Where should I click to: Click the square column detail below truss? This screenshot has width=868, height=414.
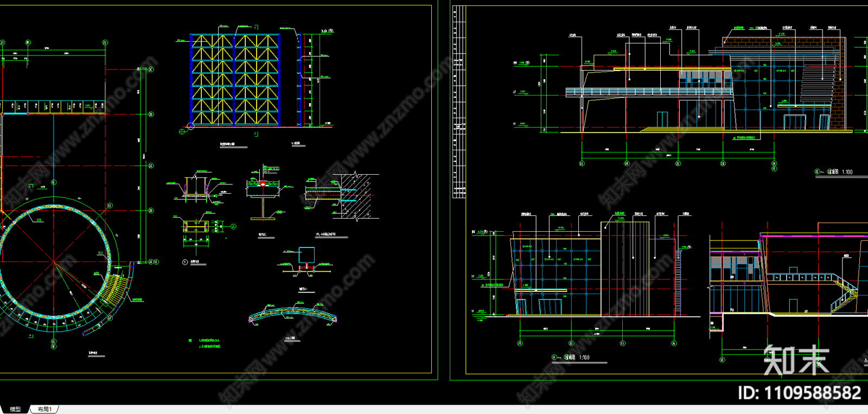pyautogui.click(x=307, y=256)
